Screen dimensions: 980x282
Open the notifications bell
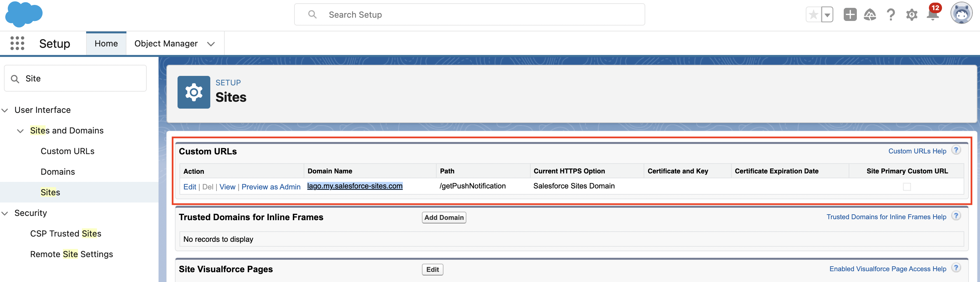coord(933,15)
